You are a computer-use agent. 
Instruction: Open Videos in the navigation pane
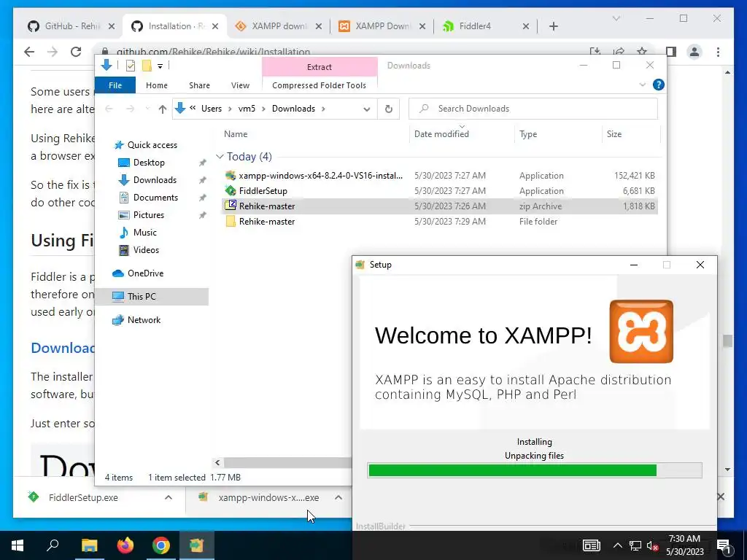point(146,250)
